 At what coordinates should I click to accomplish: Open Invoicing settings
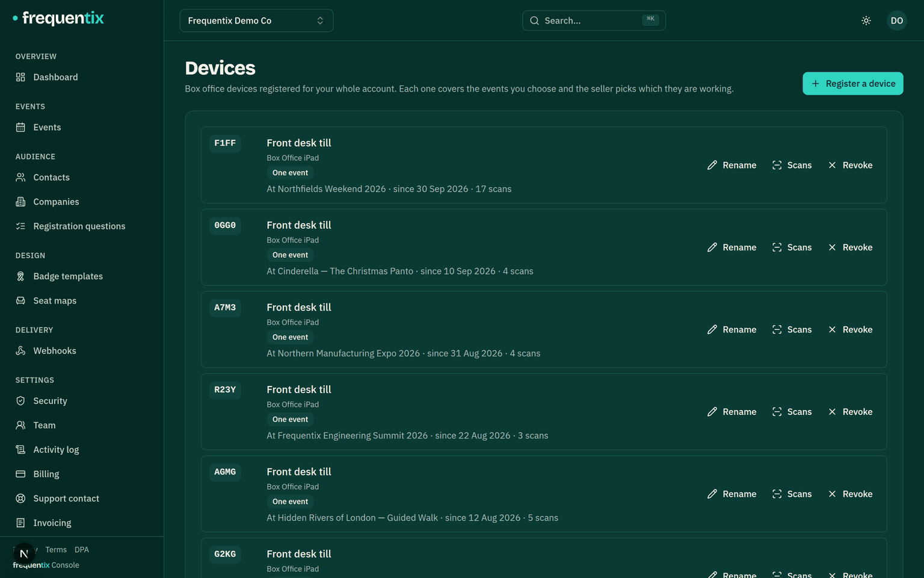tap(82, 523)
